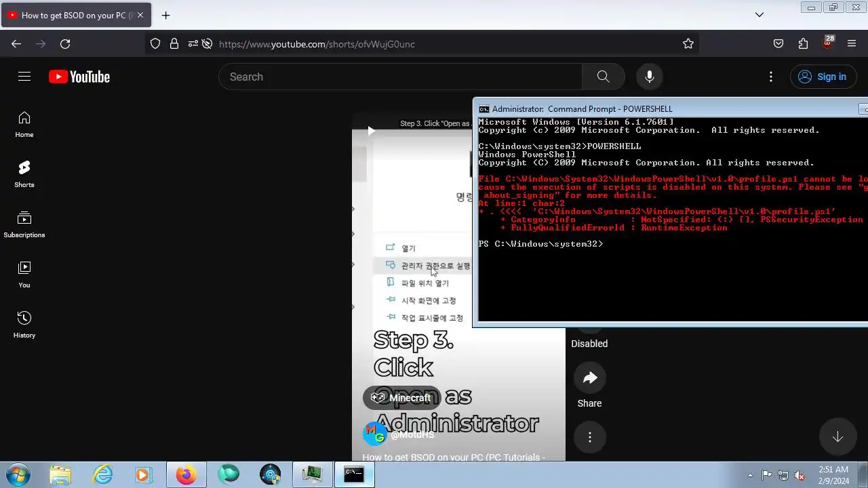Screen dimensions: 868x488
Task: Go back with browser back arrow
Action: [x=16, y=44]
